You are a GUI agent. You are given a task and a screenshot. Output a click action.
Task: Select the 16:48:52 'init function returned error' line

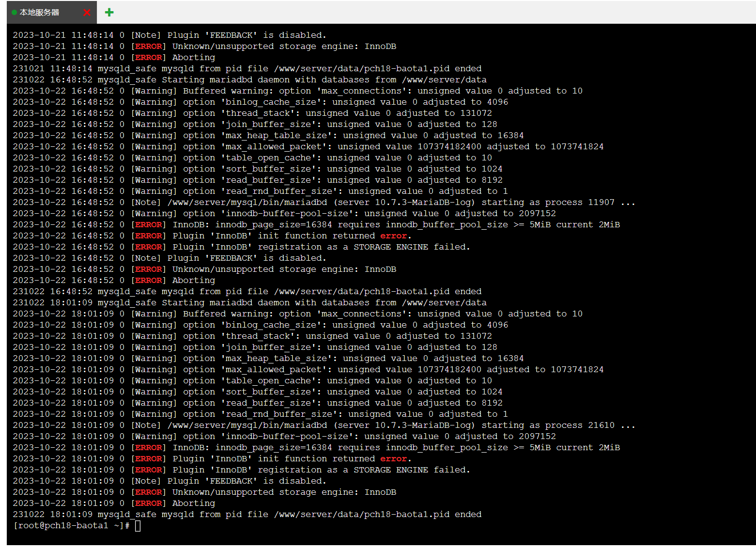[x=212, y=236]
